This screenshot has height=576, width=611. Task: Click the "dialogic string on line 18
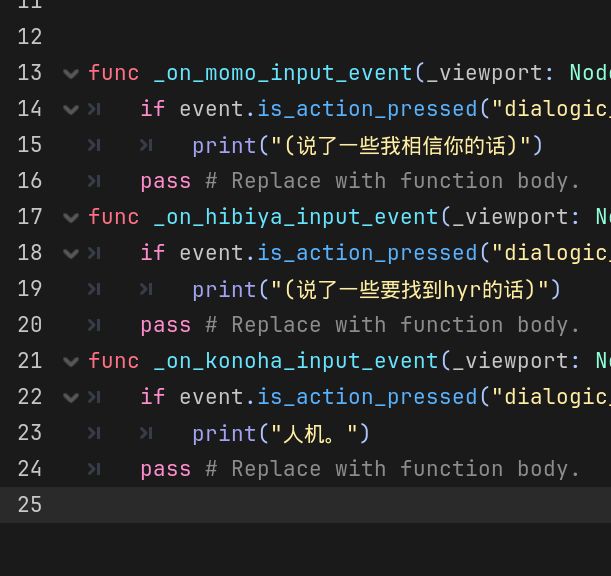[551, 253]
